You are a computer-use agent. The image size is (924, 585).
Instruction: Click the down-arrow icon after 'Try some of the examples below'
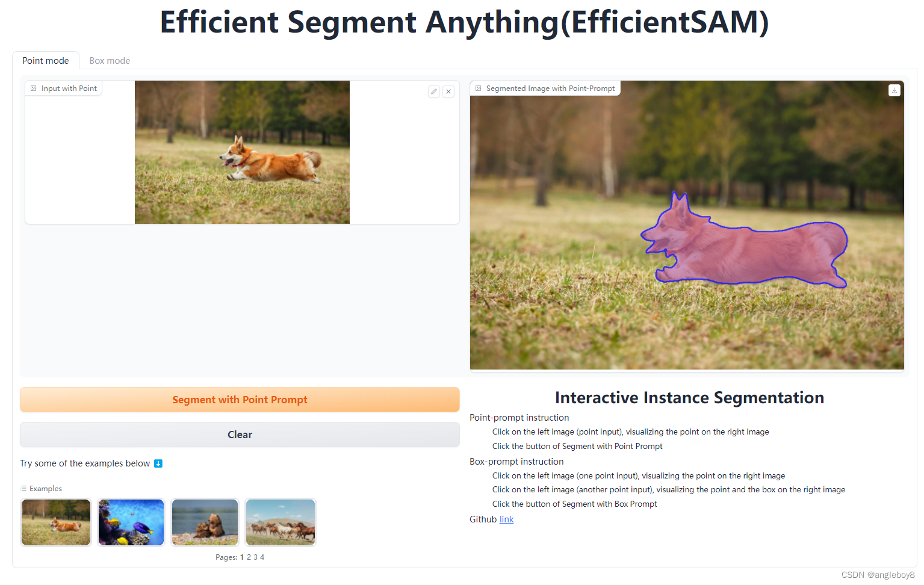[x=158, y=463]
